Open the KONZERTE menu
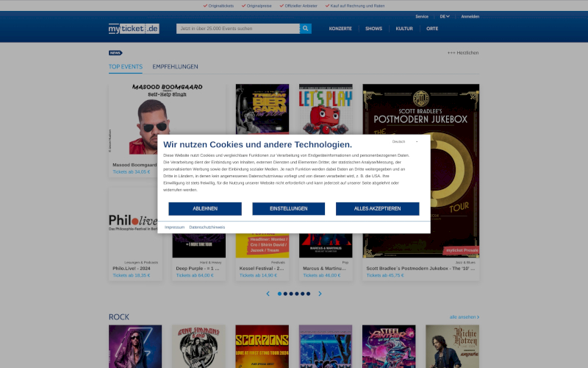Screen dimensions: 588x368 click(340, 29)
